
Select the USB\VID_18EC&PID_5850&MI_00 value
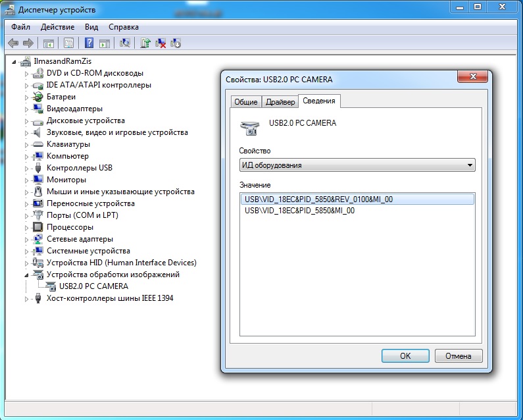click(x=299, y=211)
